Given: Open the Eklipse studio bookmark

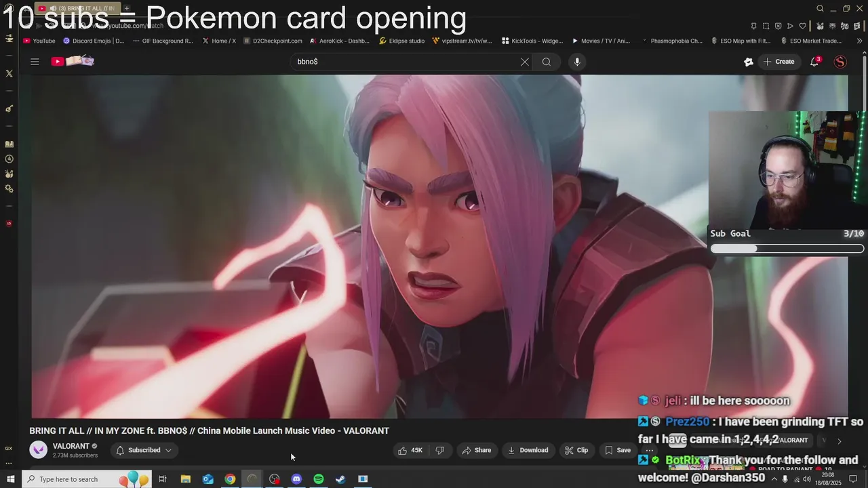Looking at the screenshot, I should click(402, 41).
